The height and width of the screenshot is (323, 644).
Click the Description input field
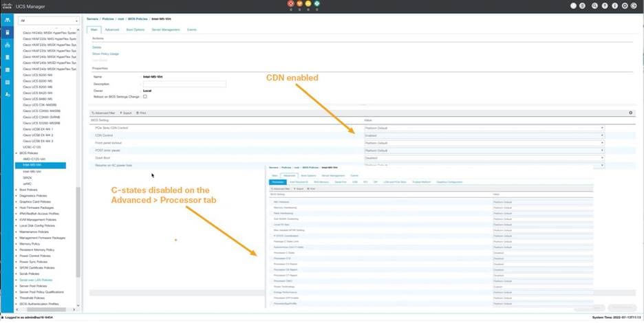184,84
